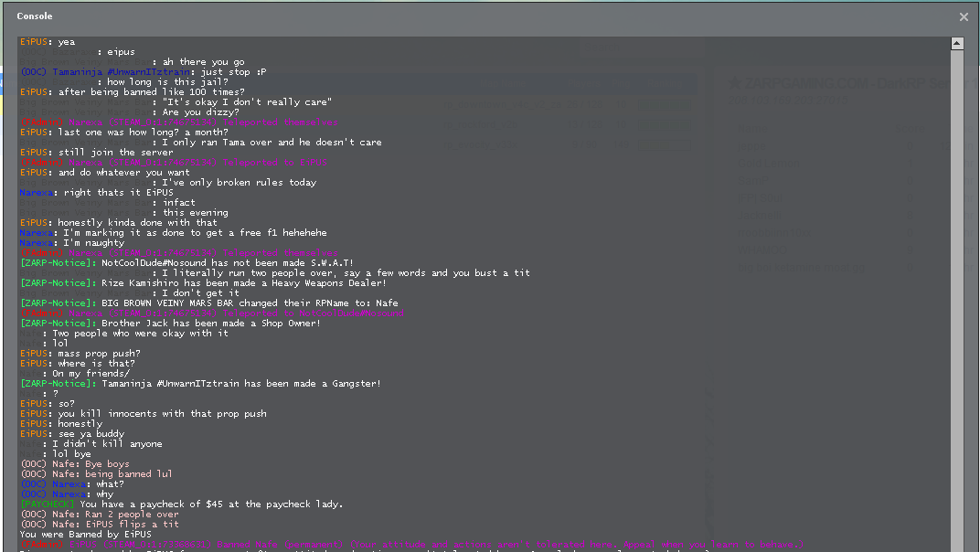Select '(OOC) Nafe: EiPUS flips a tit'

(x=100, y=524)
